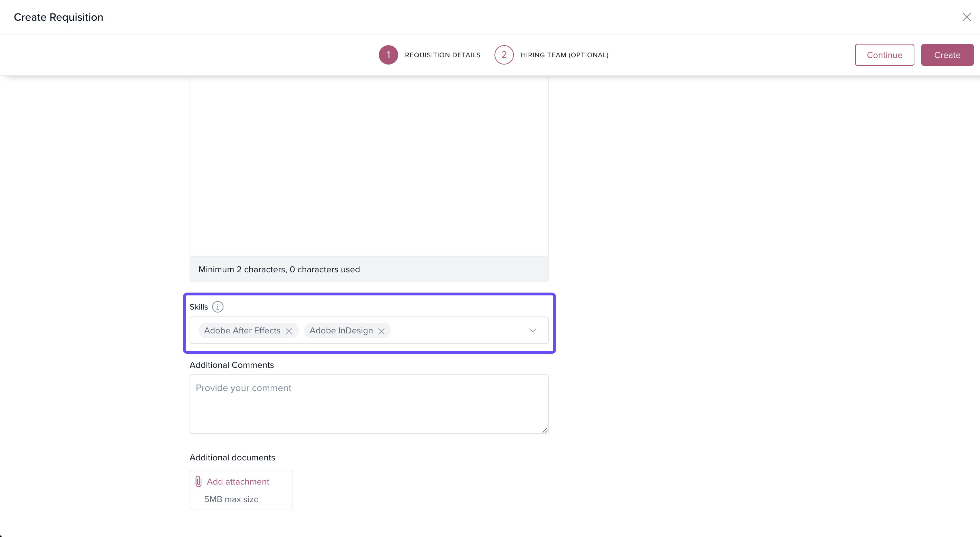Click the paperclip attachment icon
The width and height of the screenshot is (980, 537).
click(198, 481)
